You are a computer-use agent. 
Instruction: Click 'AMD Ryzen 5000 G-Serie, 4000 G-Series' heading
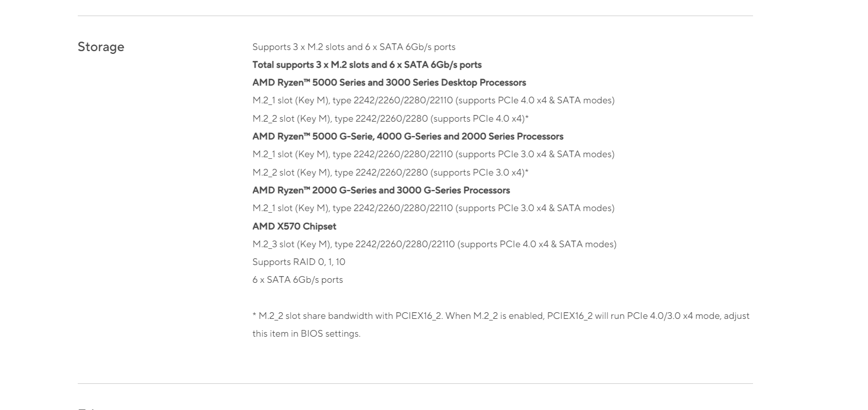tap(408, 137)
